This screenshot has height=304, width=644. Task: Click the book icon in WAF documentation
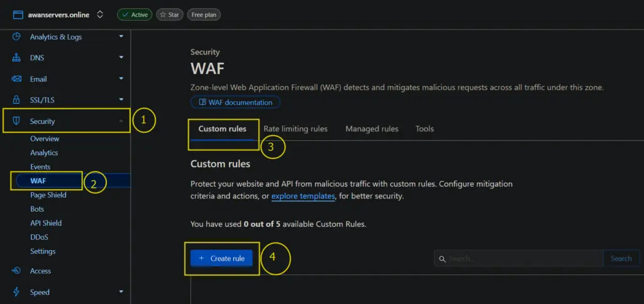[202, 102]
